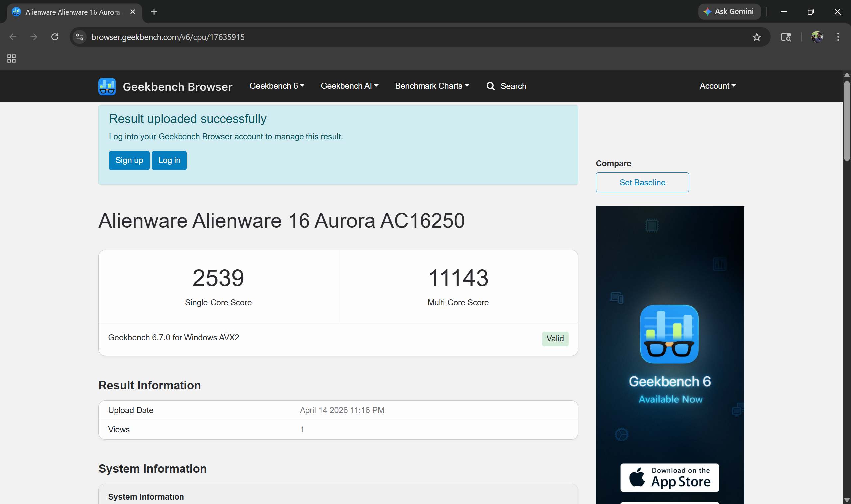Click the Chrome profile avatar

click(817, 37)
